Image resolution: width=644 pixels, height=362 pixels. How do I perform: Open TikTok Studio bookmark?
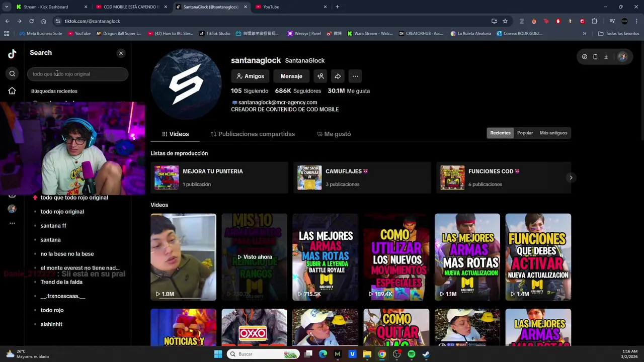coord(214,33)
